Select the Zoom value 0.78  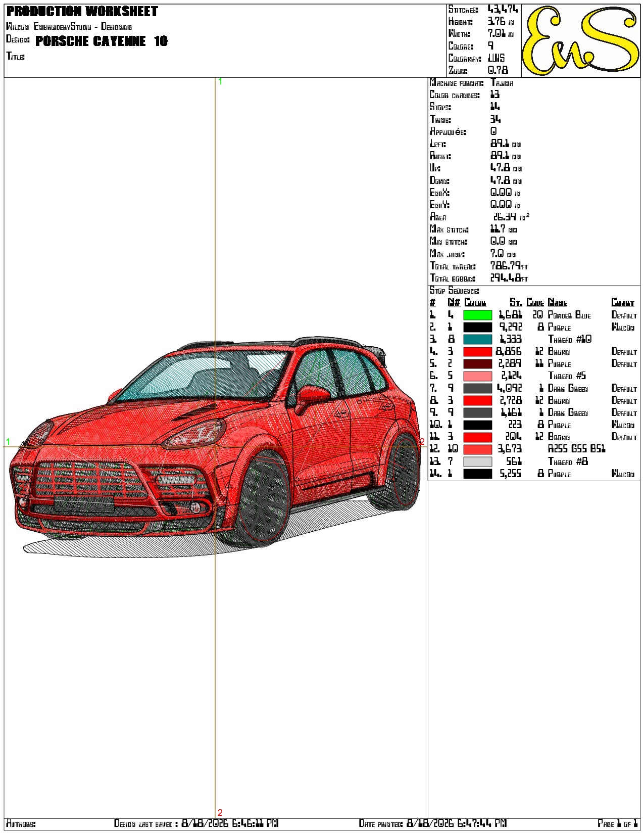498,70
